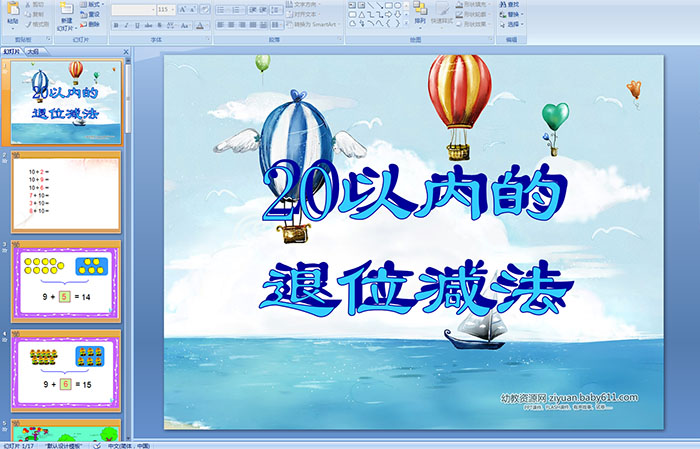Open line spacing dropdown

pos(276,9)
